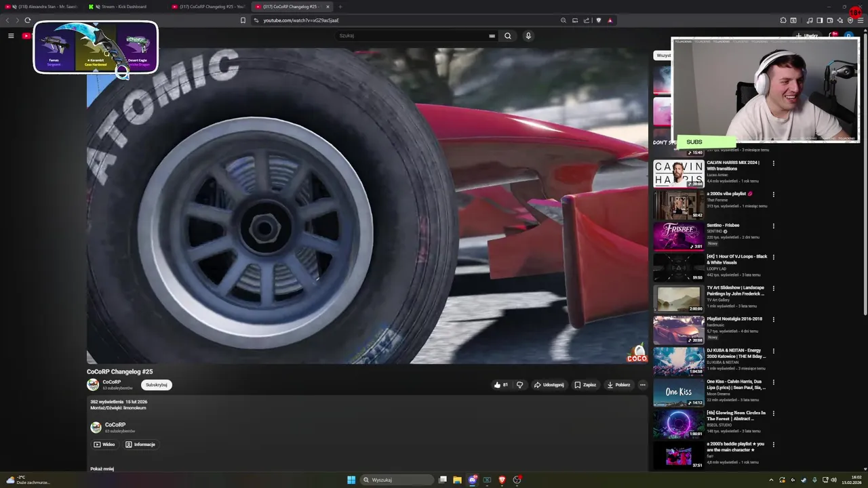The height and width of the screenshot is (488, 868).
Task: Open options menu for VJ Loops video
Action: point(773,257)
